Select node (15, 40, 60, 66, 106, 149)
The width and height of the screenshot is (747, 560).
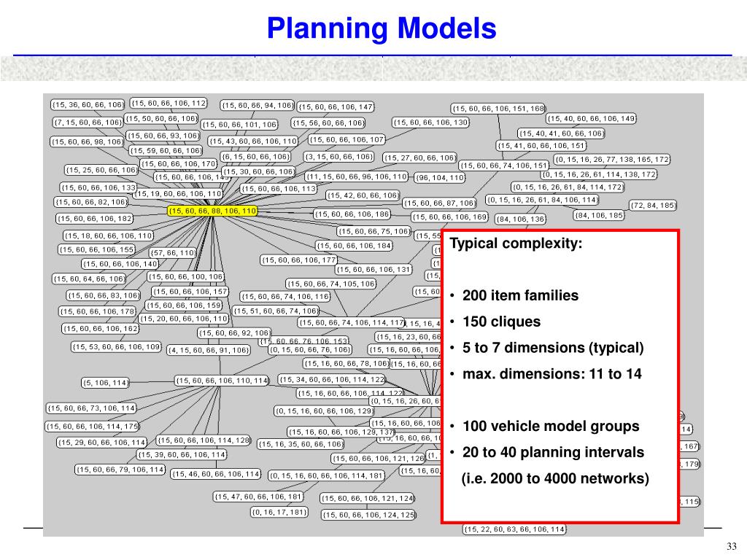[591, 119]
